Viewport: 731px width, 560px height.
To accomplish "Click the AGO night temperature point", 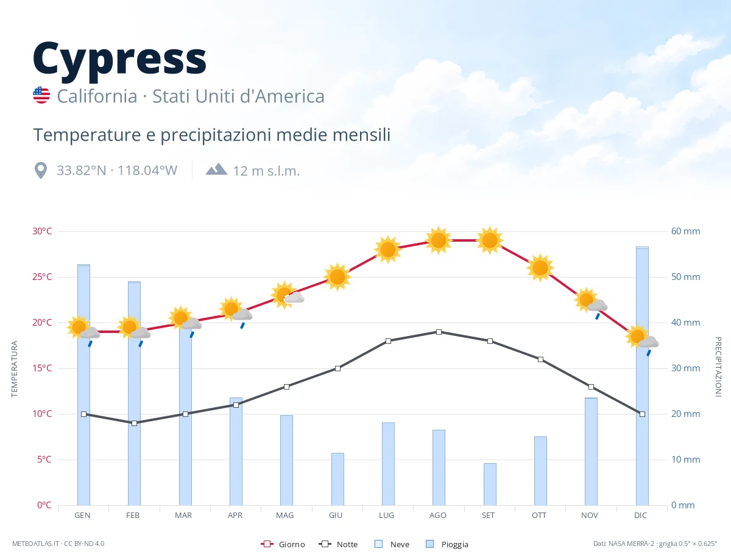I will click(439, 332).
